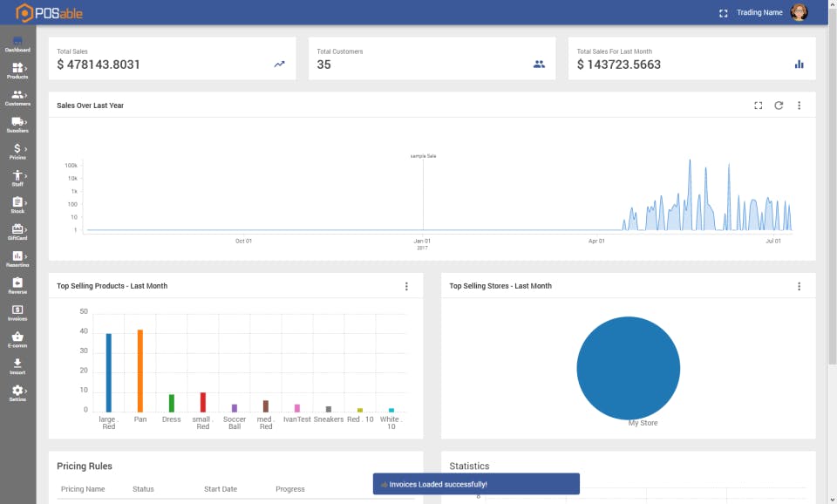The width and height of the screenshot is (837, 504).
Task: Click the IvanTest axis label
Action: click(x=296, y=419)
